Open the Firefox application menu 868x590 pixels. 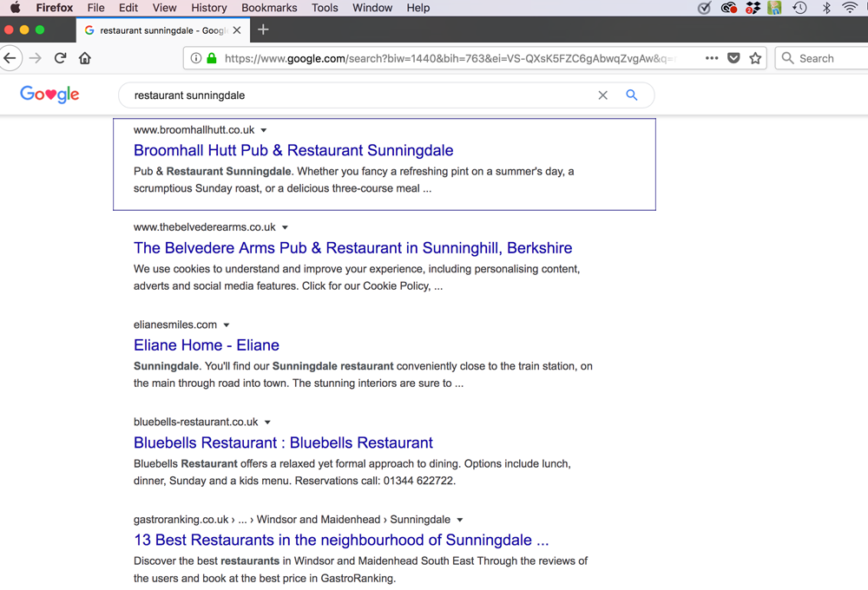tap(54, 8)
